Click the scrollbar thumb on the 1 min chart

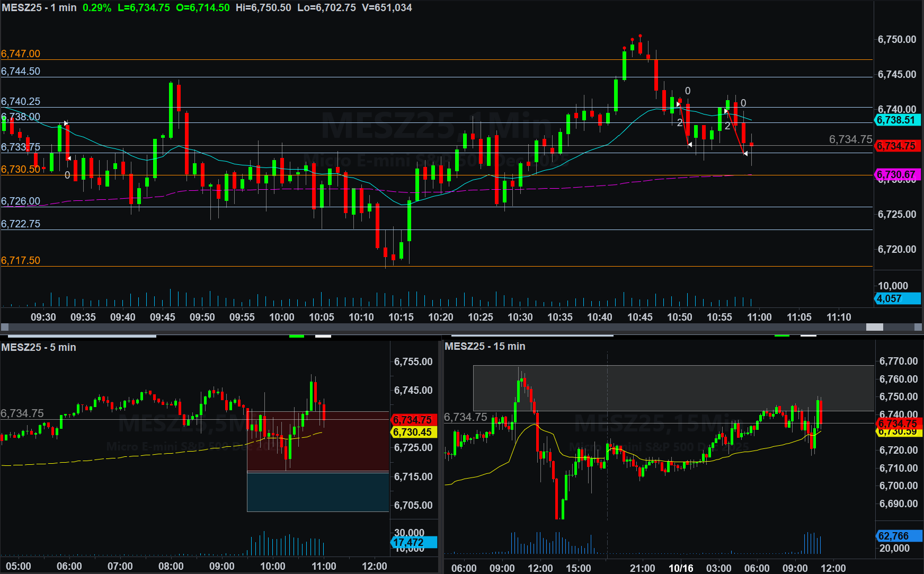pos(874,327)
